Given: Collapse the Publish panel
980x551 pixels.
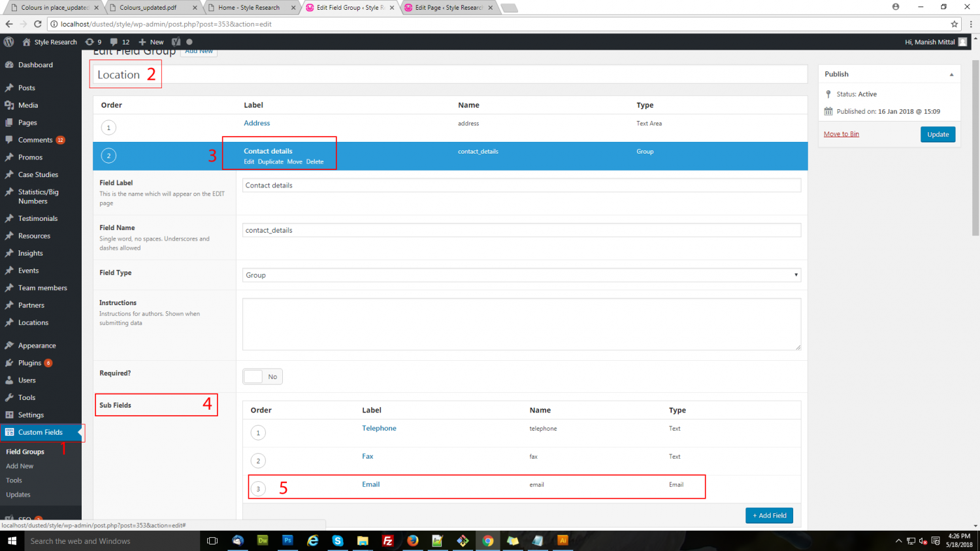Looking at the screenshot, I should coord(951,75).
